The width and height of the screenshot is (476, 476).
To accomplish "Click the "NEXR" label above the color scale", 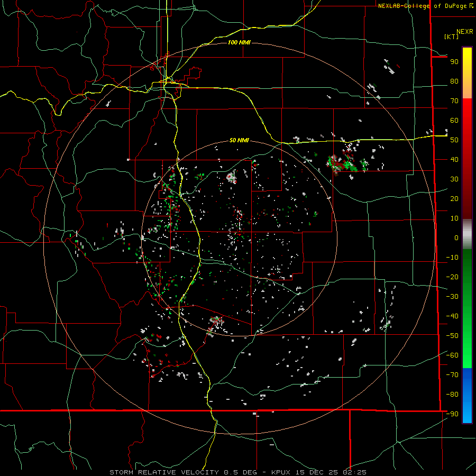I will point(464,32).
